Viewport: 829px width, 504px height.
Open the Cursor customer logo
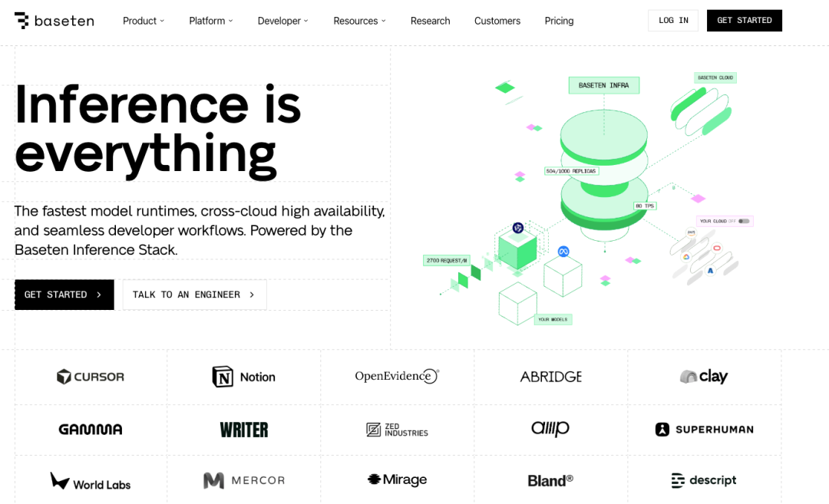[x=91, y=377]
